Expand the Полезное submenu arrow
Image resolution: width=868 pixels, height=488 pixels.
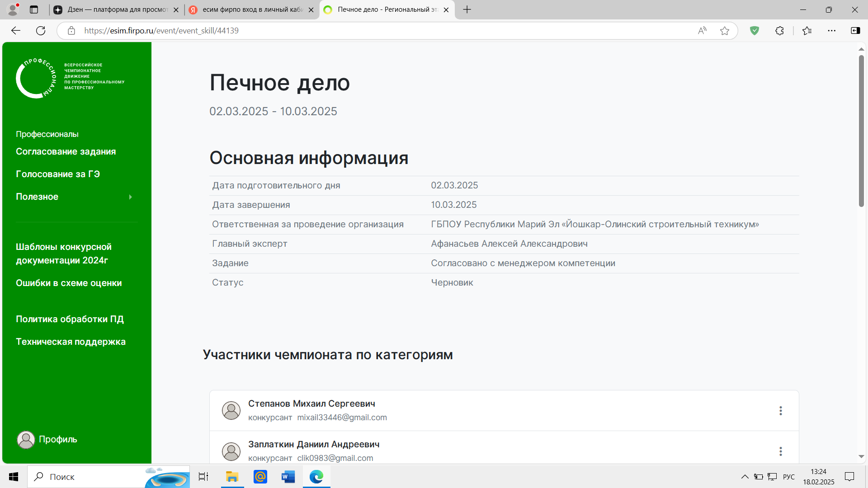point(130,197)
